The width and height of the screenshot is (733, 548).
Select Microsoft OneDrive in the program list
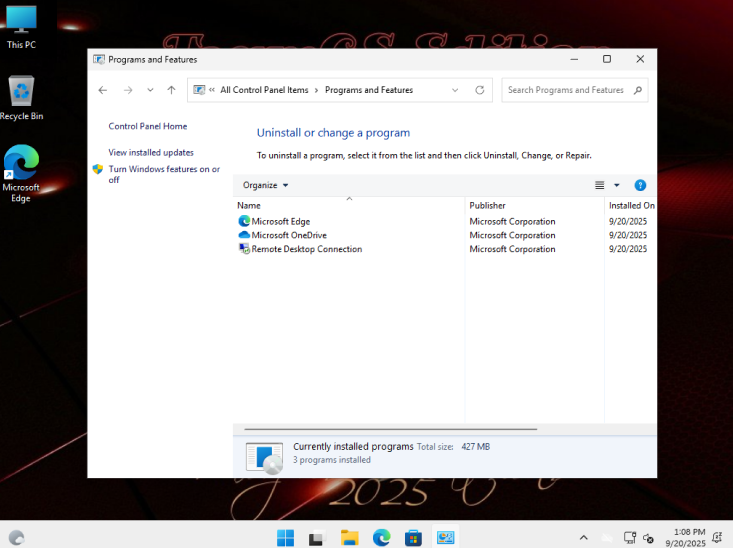(x=289, y=235)
